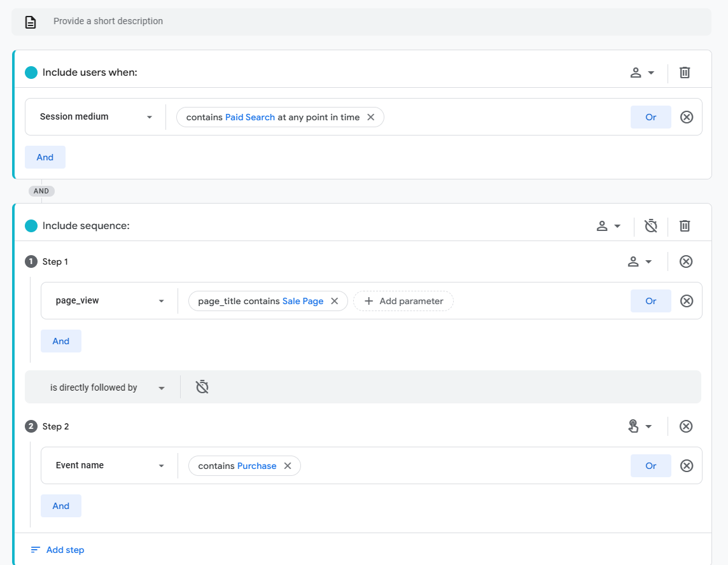Expand 'is directly followed by' dropdown

[107, 387]
